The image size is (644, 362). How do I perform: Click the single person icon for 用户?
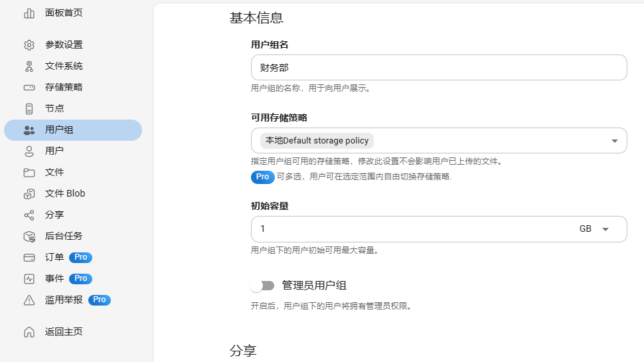click(29, 151)
